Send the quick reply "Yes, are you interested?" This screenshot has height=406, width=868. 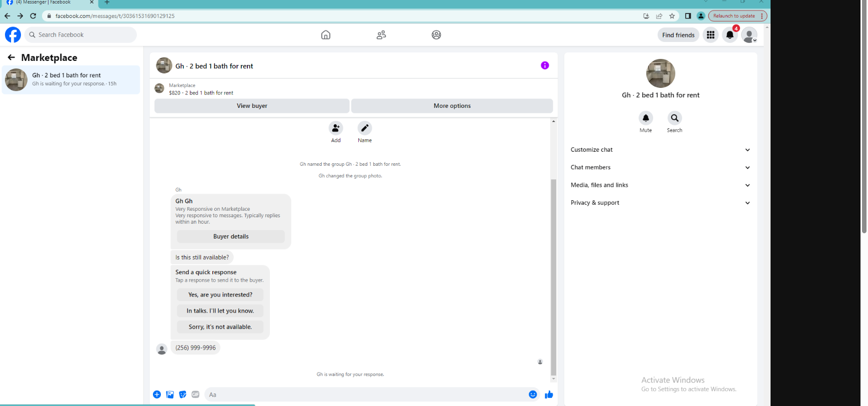220,295
